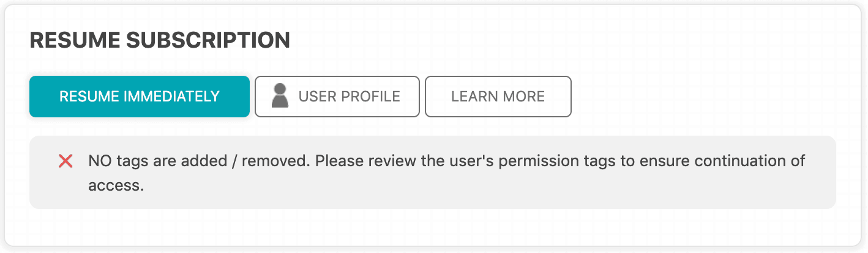
Task: Open the User Profile button
Action: (x=337, y=97)
